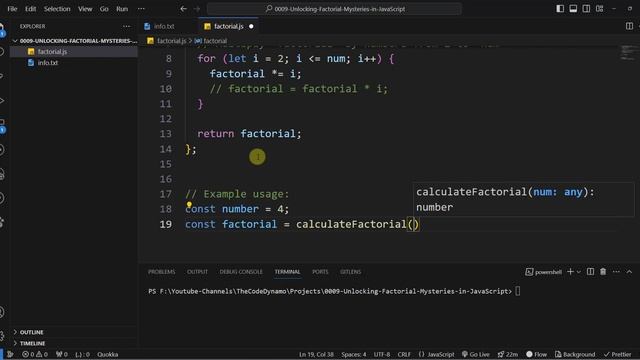Click the Go Live server button
Screen dimensions: 640x360
(476, 354)
